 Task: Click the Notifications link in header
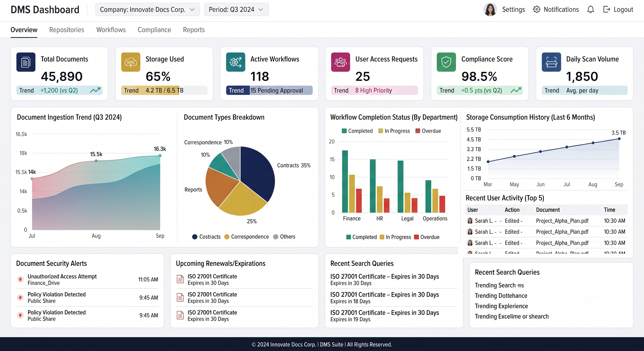pyautogui.click(x=561, y=10)
